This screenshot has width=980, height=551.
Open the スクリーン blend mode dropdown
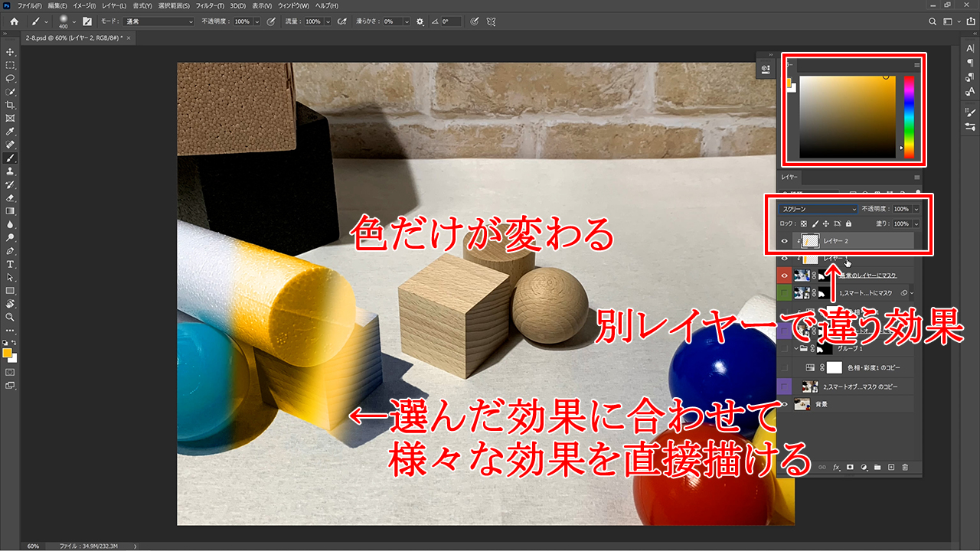coord(815,207)
